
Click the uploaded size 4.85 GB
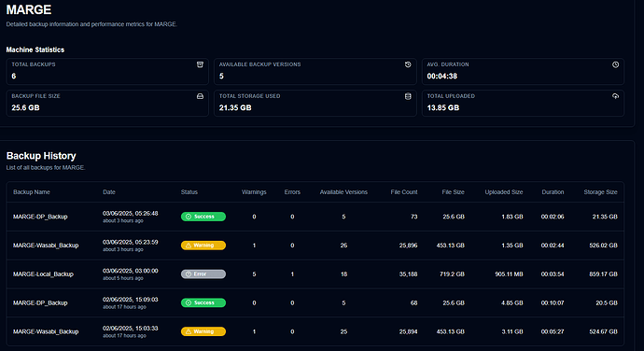click(x=512, y=302)
